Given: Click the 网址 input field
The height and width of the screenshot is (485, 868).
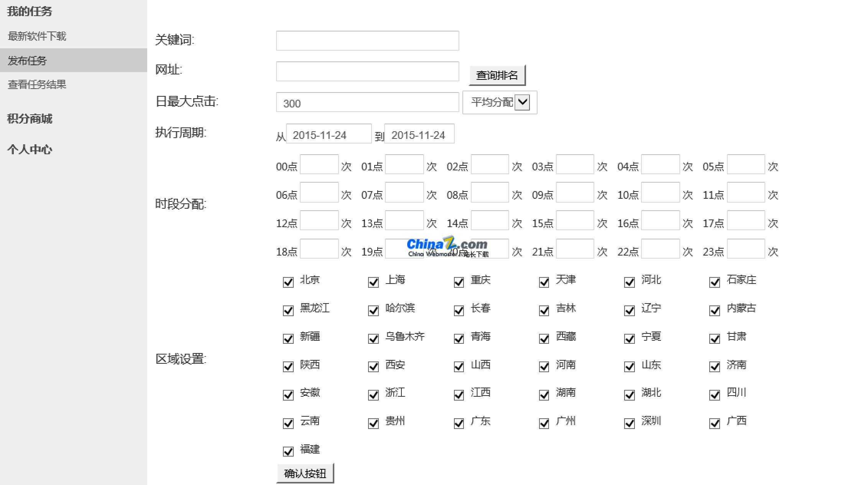Looking at the screenshot, I should [367, 71].
